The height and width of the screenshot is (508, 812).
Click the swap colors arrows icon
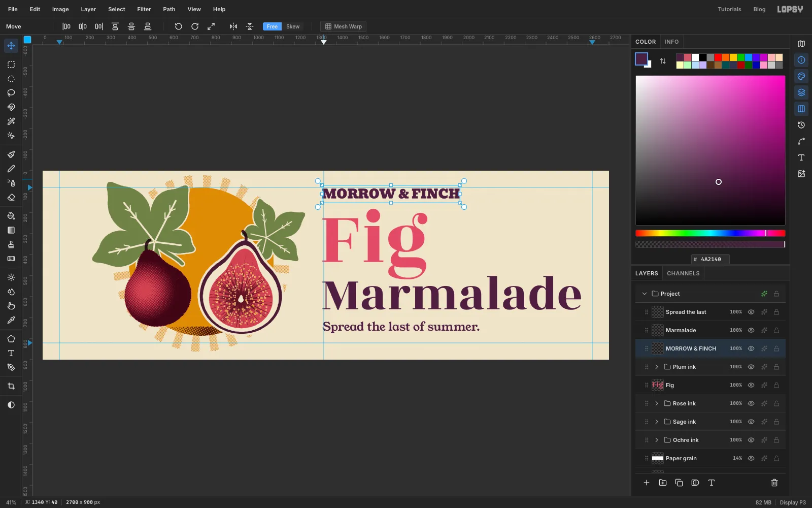tap(663, 61)
